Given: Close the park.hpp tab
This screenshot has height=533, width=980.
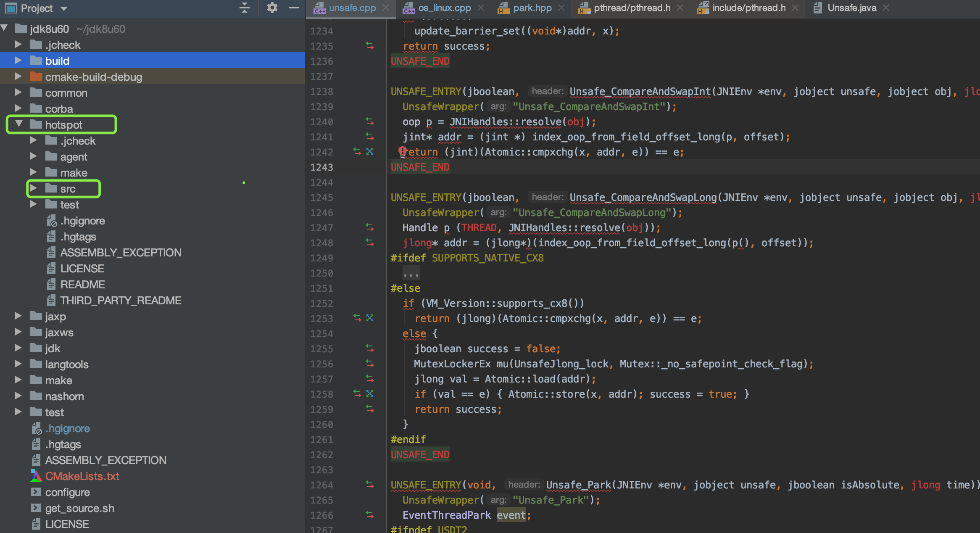Looking at the screenshot, I should [561, 8].
